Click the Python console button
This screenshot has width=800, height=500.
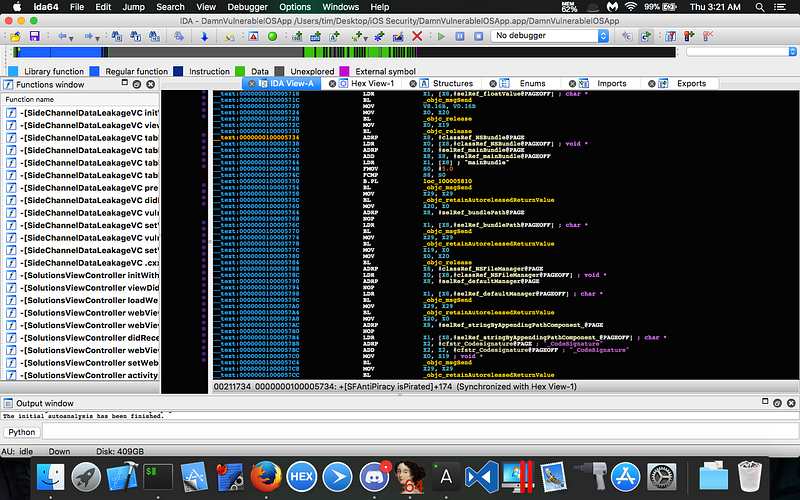22,432
